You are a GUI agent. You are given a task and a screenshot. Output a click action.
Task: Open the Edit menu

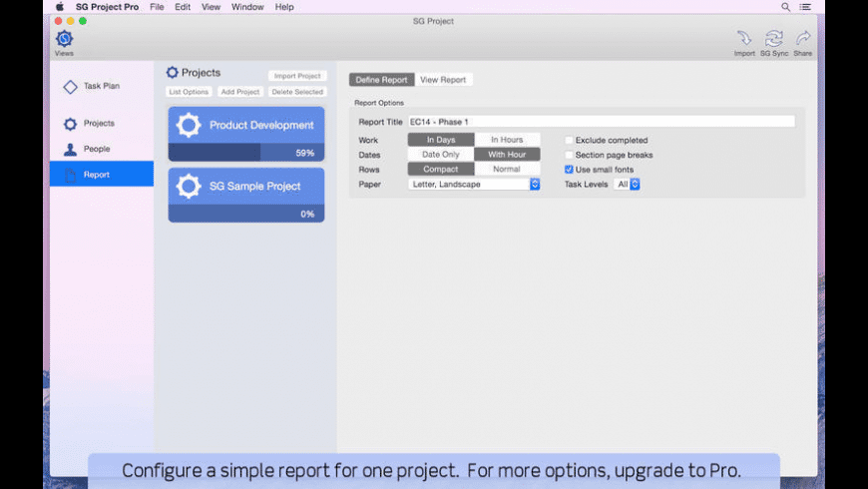point(183,7)
